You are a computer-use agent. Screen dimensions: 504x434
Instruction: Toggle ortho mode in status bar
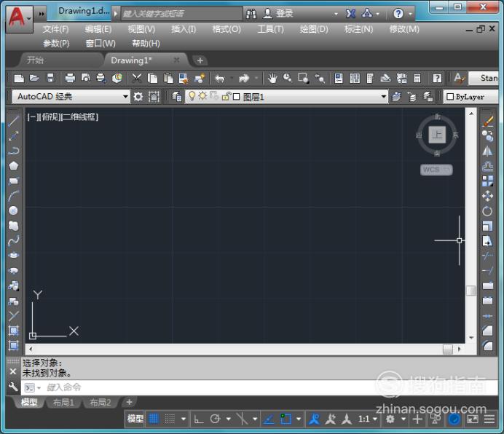click(199, 419)
